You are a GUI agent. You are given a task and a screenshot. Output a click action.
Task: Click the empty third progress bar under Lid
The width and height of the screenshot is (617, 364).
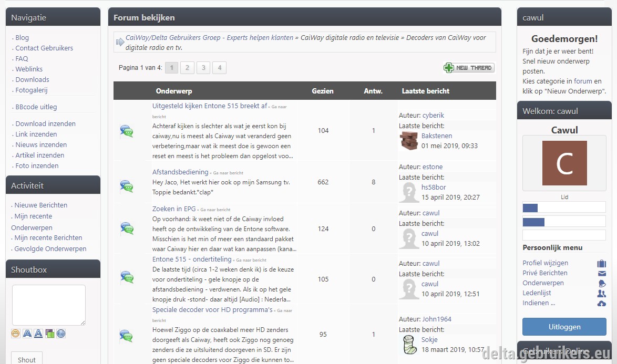click(564, 235)
